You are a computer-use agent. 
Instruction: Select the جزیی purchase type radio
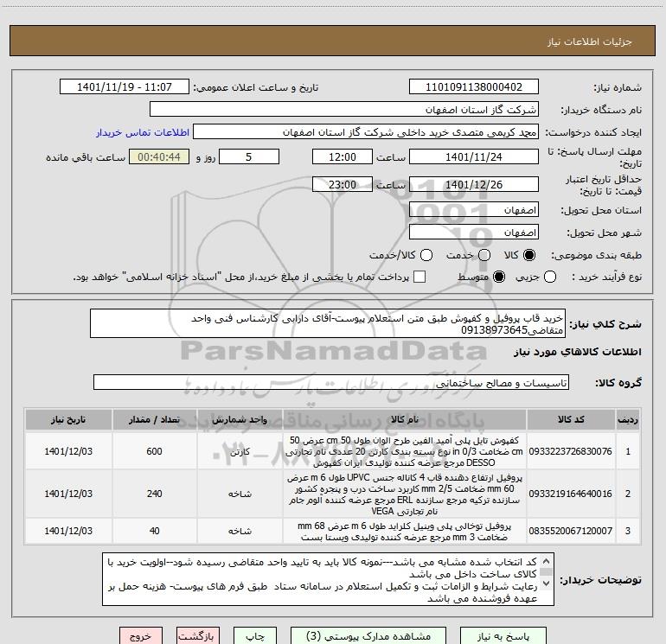click(549, 277)
